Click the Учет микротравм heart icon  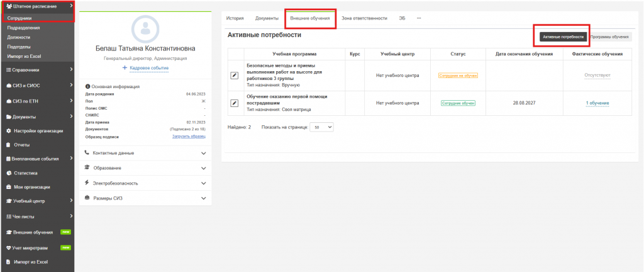click(9, 247)
